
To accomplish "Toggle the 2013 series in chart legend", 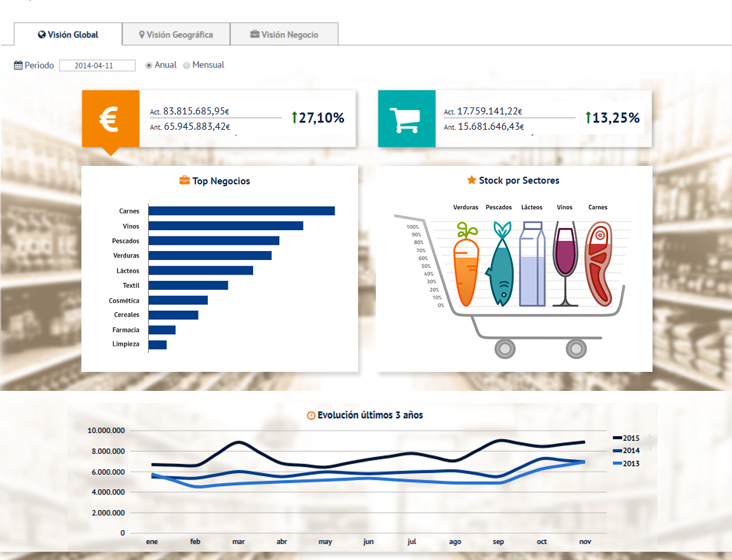I will tap(626, 463).
